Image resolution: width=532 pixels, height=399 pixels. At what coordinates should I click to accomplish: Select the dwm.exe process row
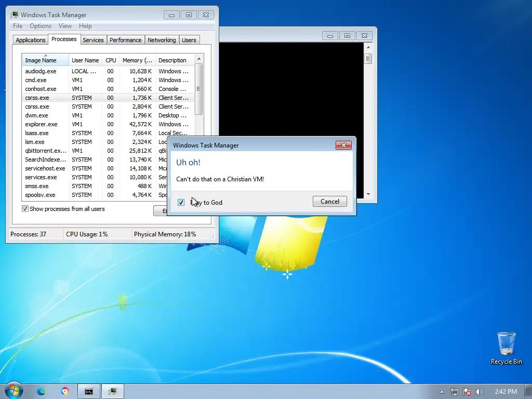click(108, 115)
